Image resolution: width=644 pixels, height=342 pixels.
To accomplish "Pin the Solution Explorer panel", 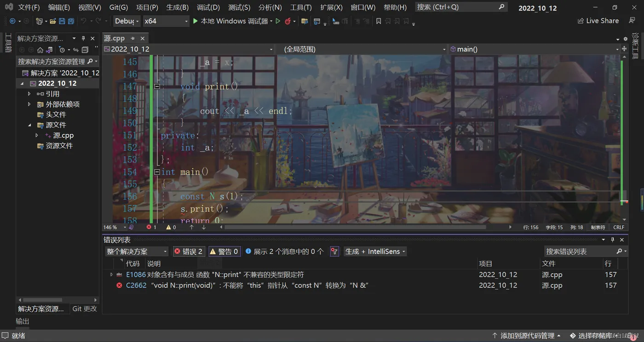I will point(83,39).
